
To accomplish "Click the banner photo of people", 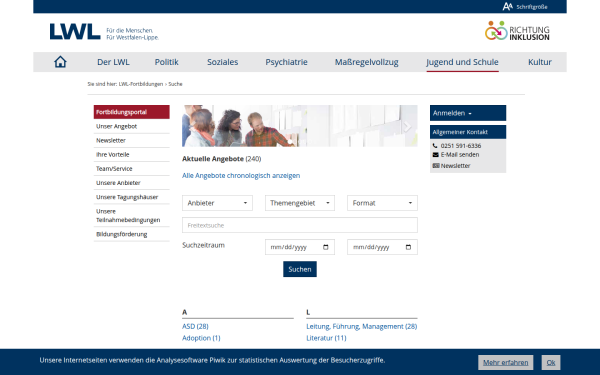I will point(300,126).
